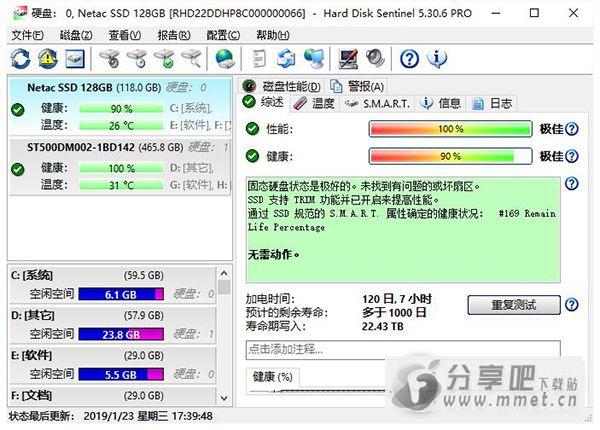Click the globe network disk toolbar icon
The width and height of the screenshot is (600, 430).
[x=225, y=59]
